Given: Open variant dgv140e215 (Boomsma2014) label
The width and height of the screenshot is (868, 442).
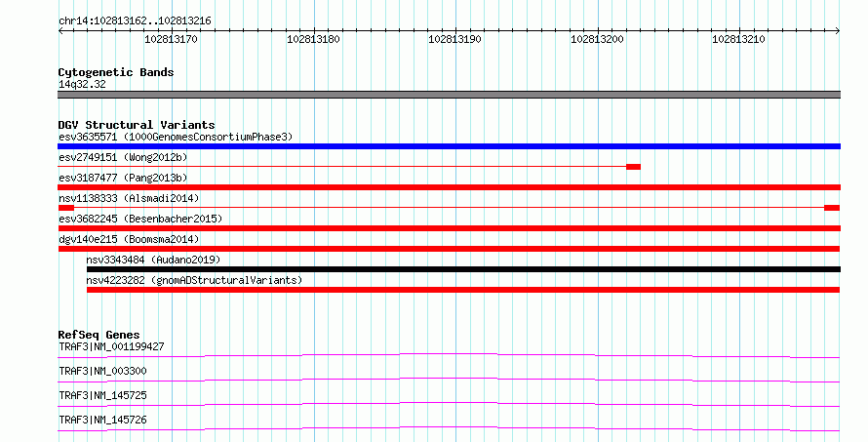Looking at the screenshot, I should click(129, 239).
